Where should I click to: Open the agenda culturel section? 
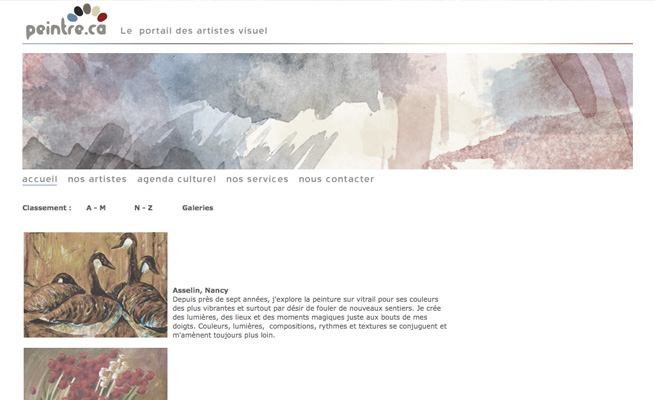pyautogui.click(x=176, y=179)
